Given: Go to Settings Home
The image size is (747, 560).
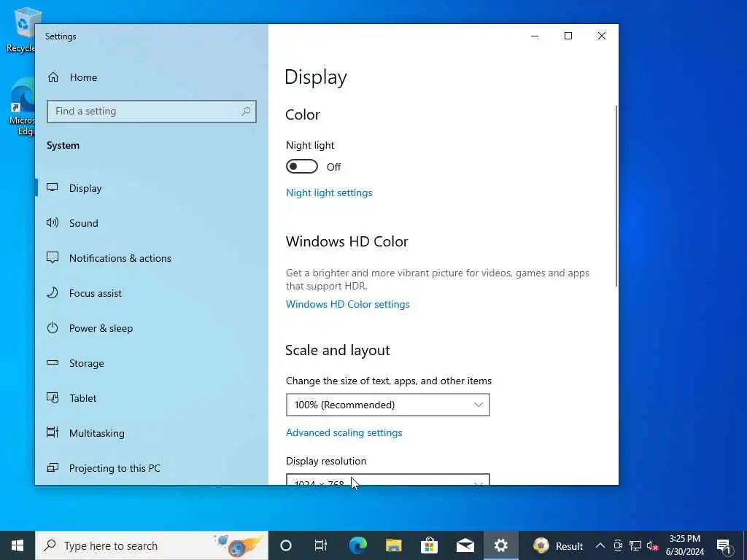Looking at the screenshot, I should [152, 77].
